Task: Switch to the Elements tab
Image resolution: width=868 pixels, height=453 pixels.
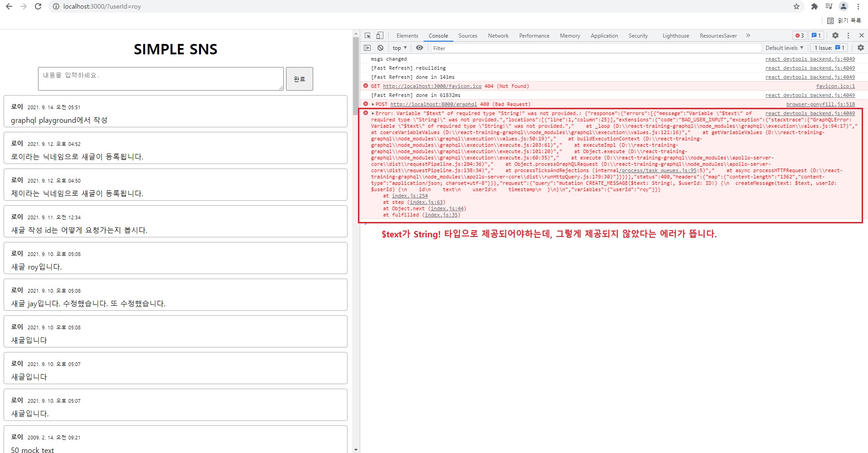Action: point(407,36)
